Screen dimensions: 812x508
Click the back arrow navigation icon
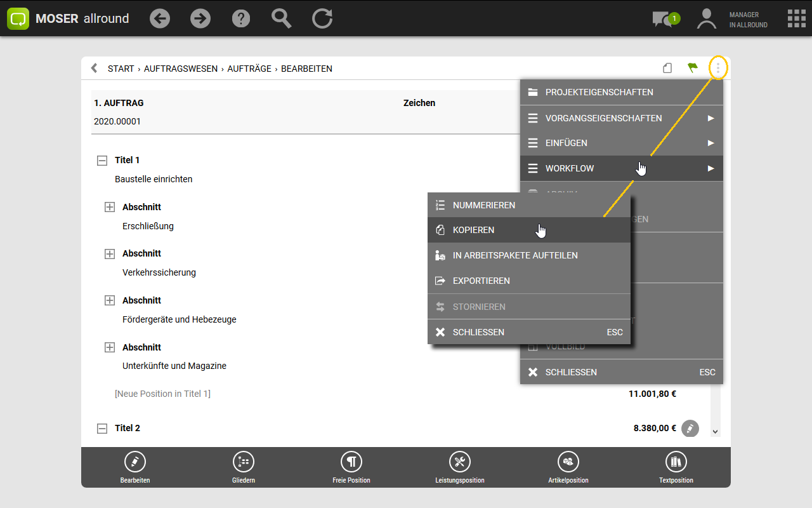(160, 18)
